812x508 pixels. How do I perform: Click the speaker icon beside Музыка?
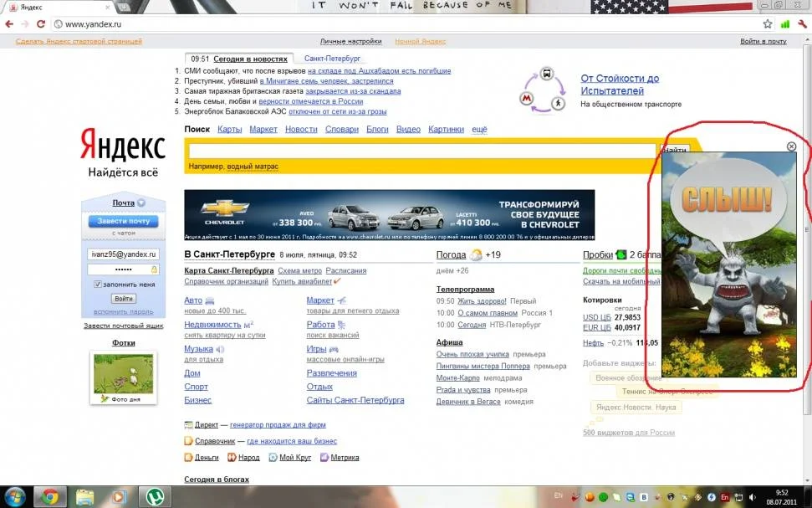click(220, 349)
